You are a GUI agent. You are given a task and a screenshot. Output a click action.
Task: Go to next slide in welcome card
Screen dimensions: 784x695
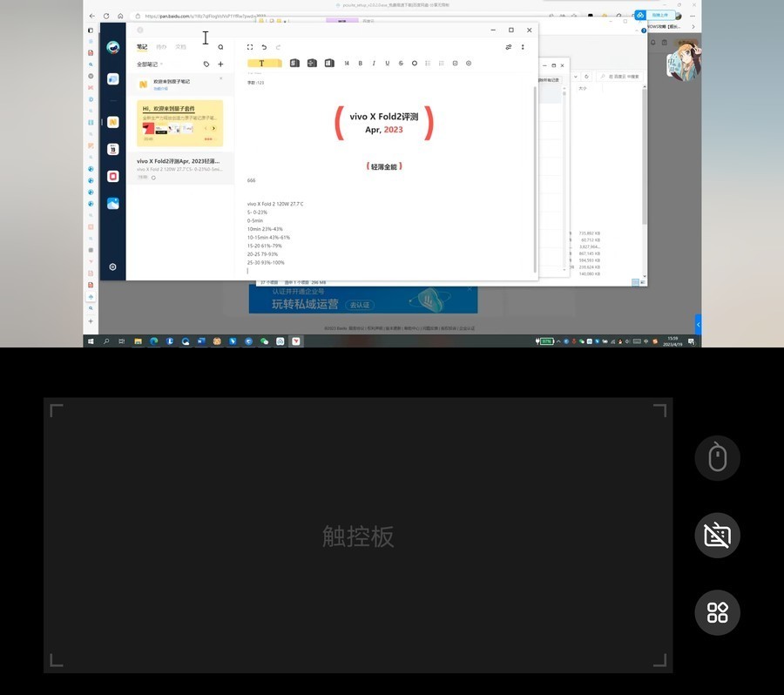point(213,129)
